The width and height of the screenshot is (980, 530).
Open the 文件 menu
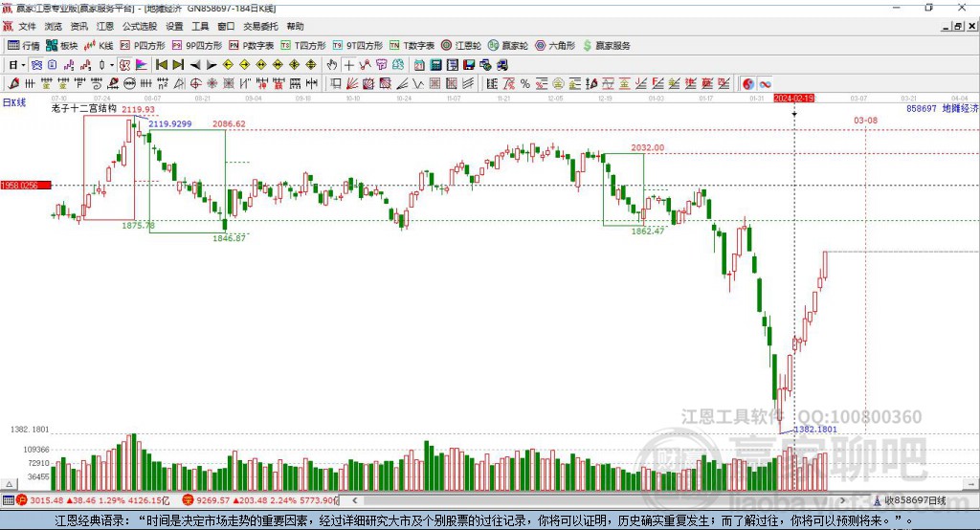(28, 26)
